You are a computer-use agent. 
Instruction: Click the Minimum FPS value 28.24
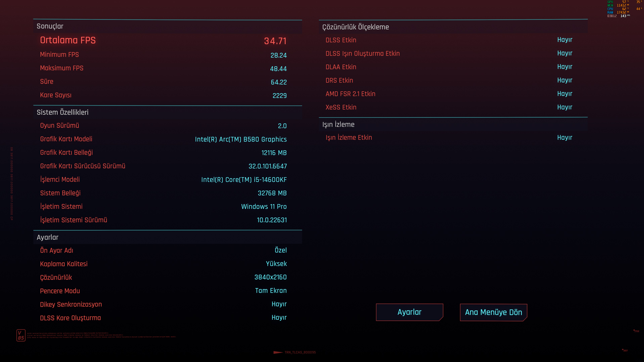tap(278, 55)
